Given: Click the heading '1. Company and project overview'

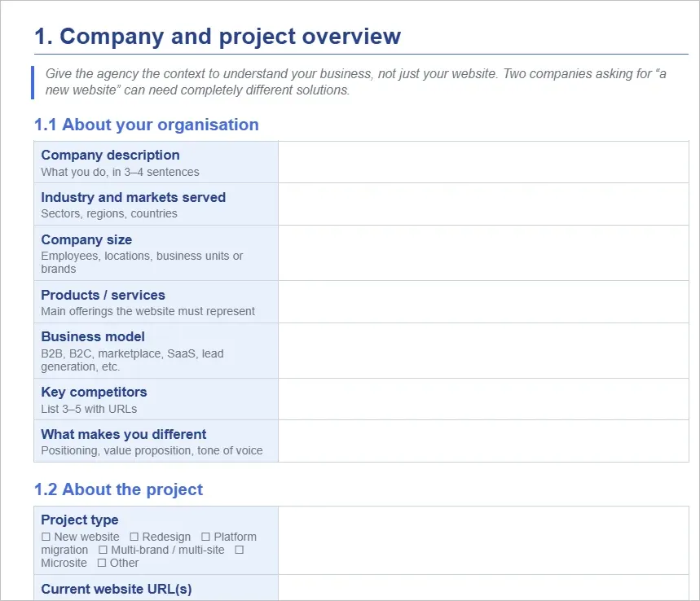Looking at the screenshot, I should [218, 37].
